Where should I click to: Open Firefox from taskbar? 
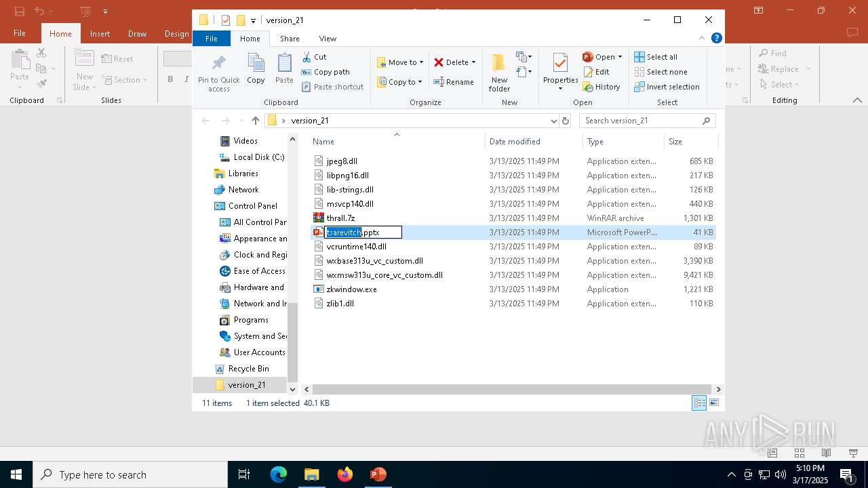344,474
